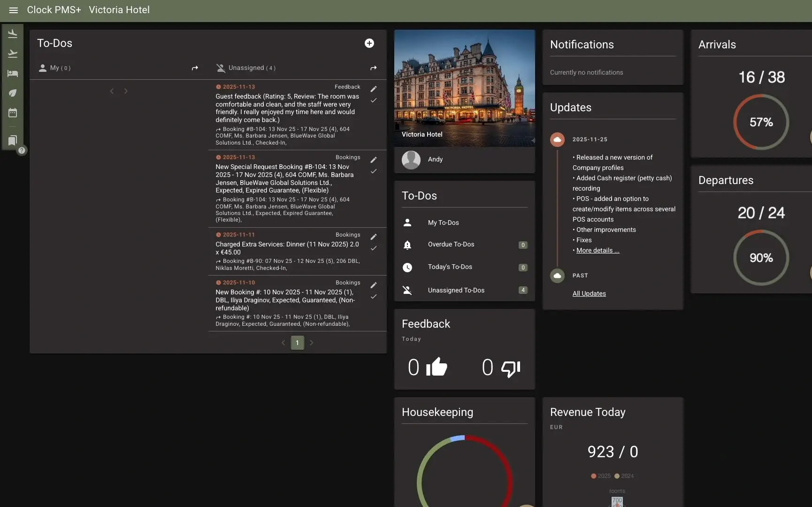Open Arrivals from the sidebar plane icon

(13, 34)
